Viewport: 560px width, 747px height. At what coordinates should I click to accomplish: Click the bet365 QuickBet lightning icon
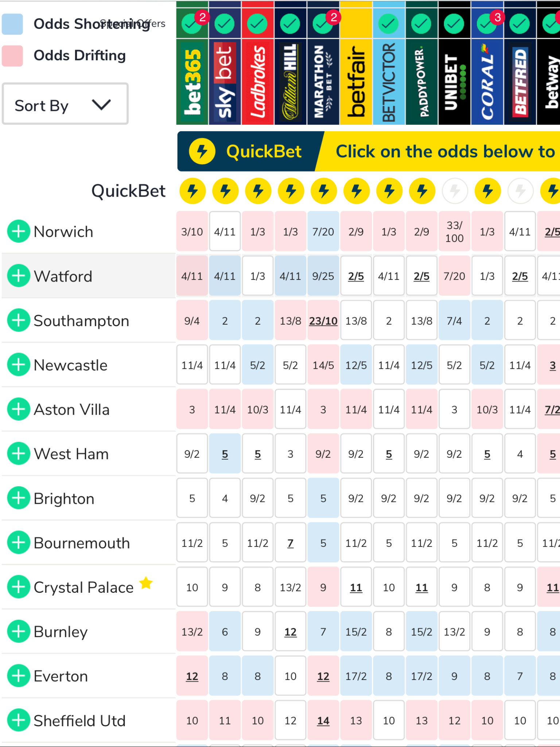click(192, 191)
